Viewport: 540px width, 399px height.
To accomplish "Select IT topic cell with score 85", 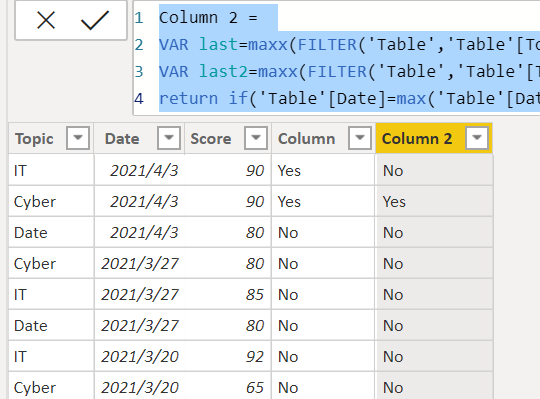I will coord(51,294).
